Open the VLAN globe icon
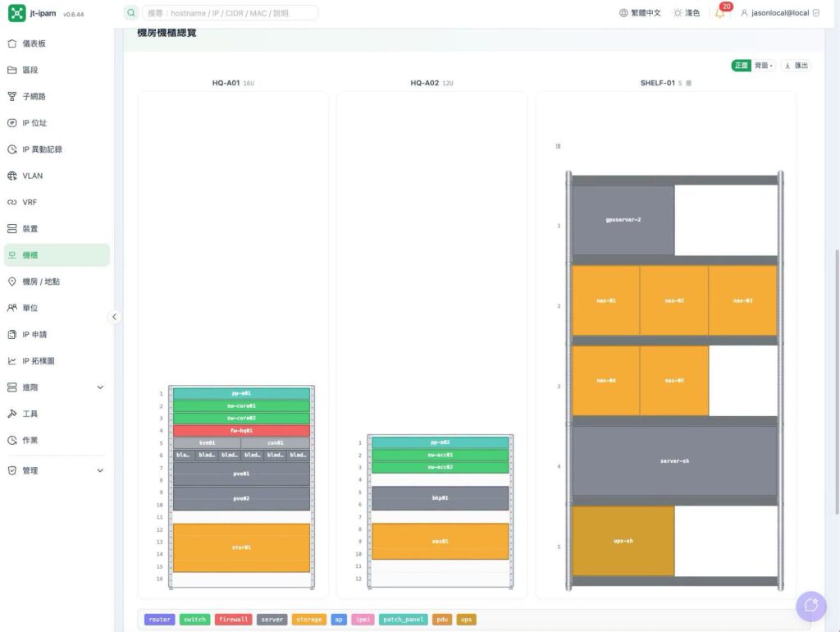Viewport: 840px width, 632px height. (12, 176)
